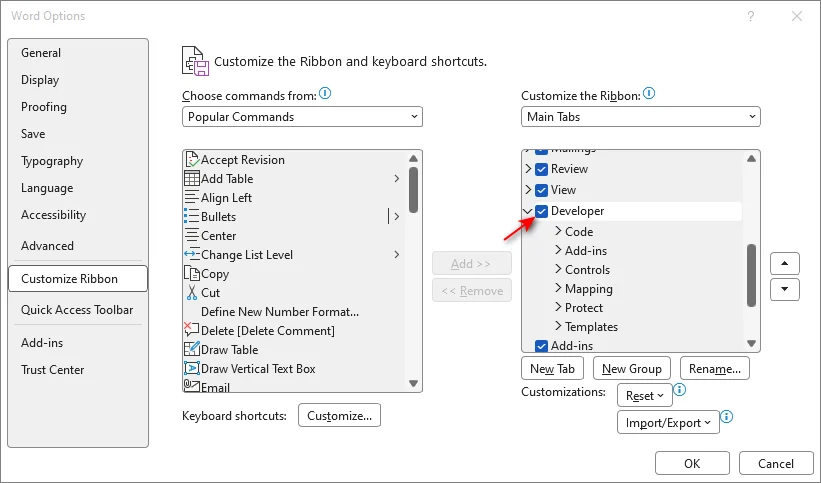This screenshot has width=821, height=483.
Task: Open the Import/Export dropdown
Action: (668, 422)
